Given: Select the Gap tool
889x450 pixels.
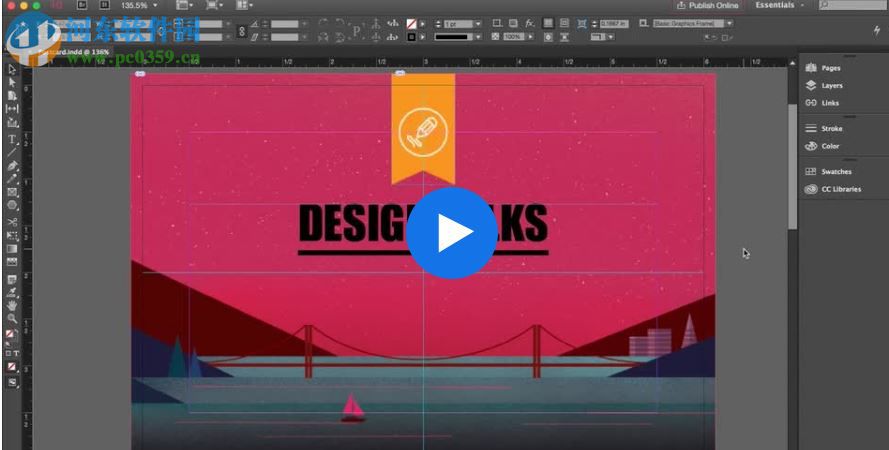Looking at the screenshot, I should click(x=12, y=109).
